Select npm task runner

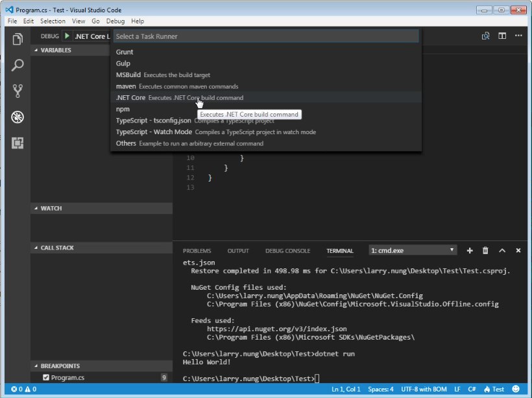266,109
